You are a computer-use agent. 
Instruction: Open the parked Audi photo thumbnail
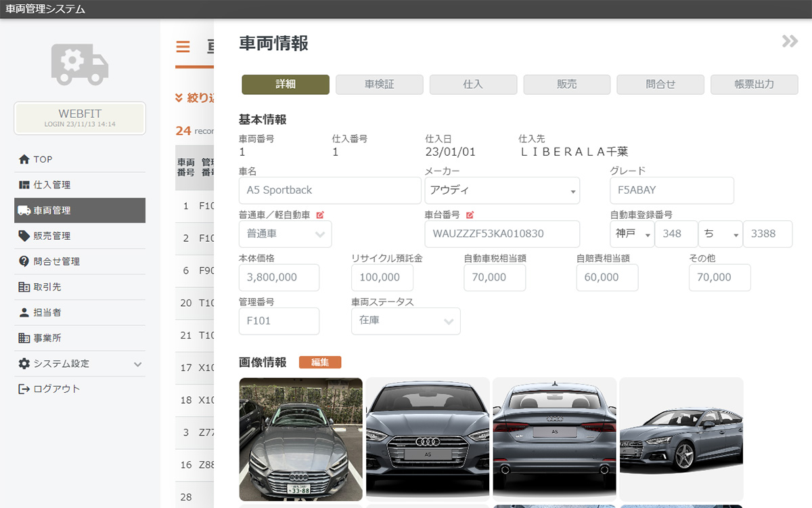(301, 440)
